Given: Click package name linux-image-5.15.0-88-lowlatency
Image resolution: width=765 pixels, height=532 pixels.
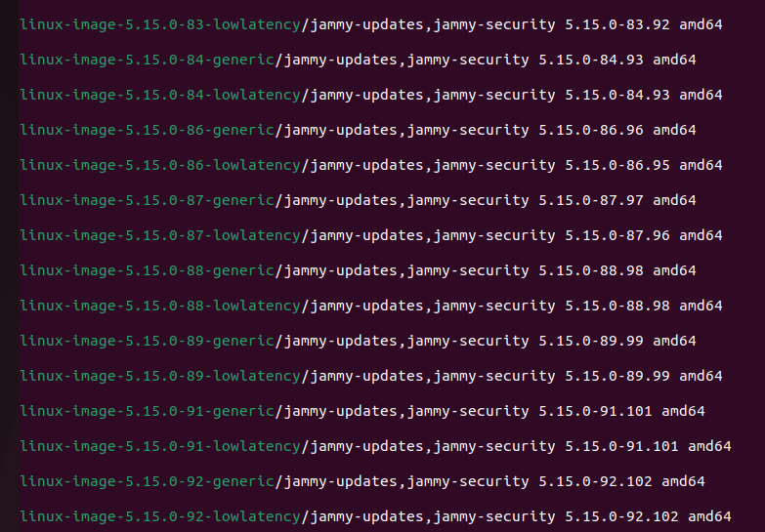Looking at the screenshot, I should pyautogui.click(x=160, y=306).
